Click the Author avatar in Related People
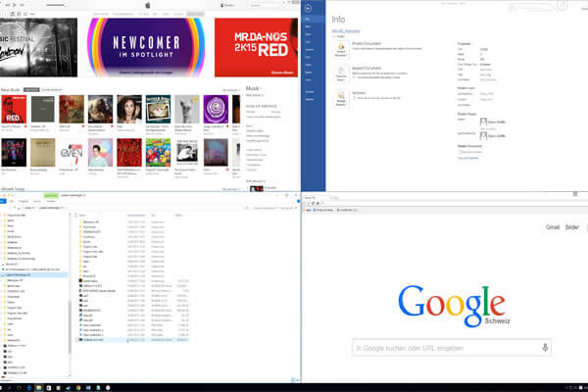The height and width of the screenshot is (392, 588). point(483,122)
